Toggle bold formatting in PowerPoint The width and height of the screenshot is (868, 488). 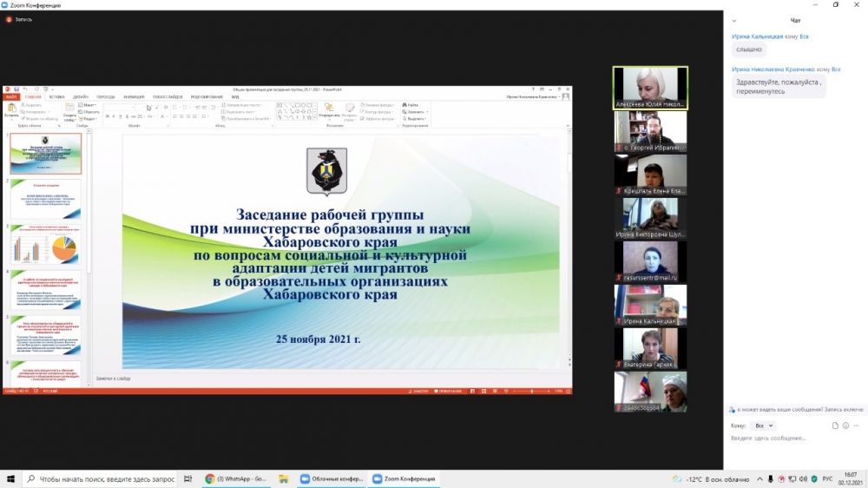coord(108,116)
